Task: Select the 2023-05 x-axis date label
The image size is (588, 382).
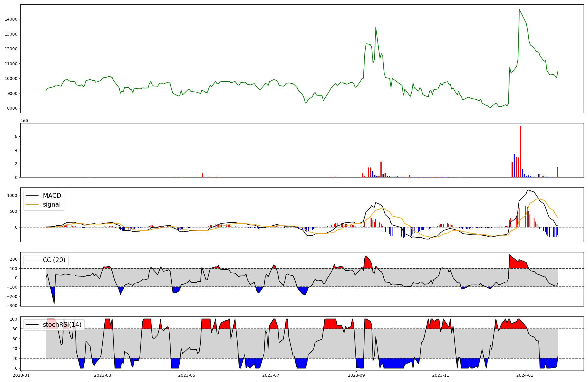Action: (x=187, y=375)
